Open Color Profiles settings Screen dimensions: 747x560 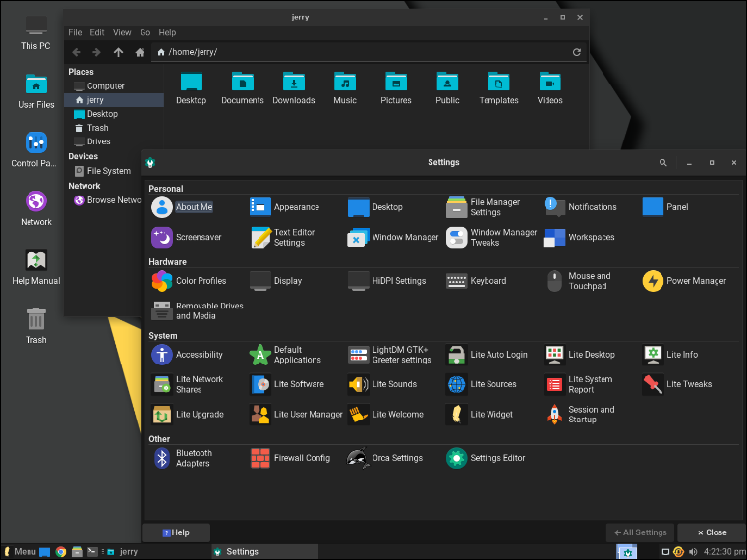[x=189, y=281]
